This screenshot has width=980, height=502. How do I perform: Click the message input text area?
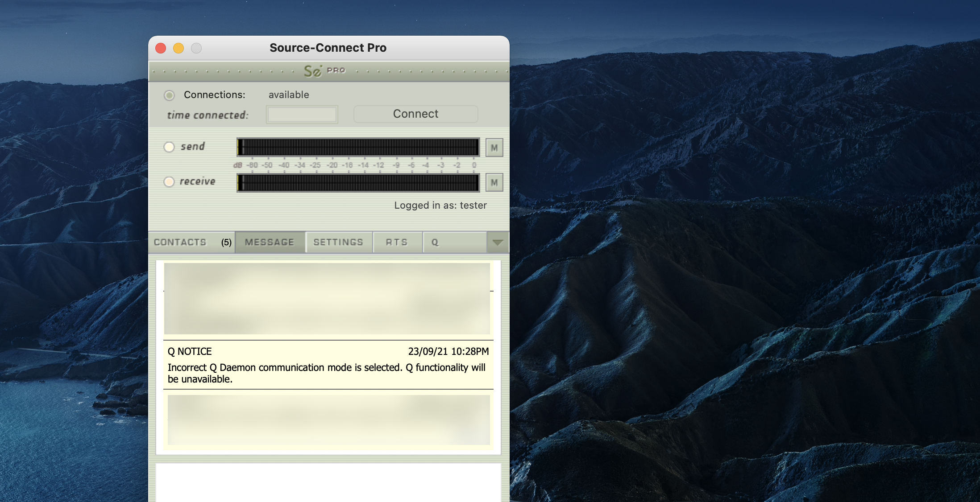click(328, 482)
